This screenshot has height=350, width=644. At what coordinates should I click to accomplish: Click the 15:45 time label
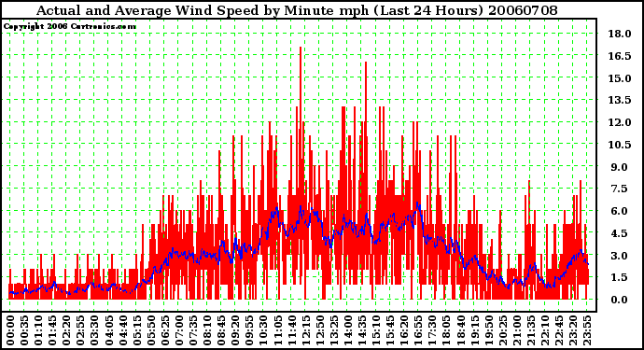(390, 330)
